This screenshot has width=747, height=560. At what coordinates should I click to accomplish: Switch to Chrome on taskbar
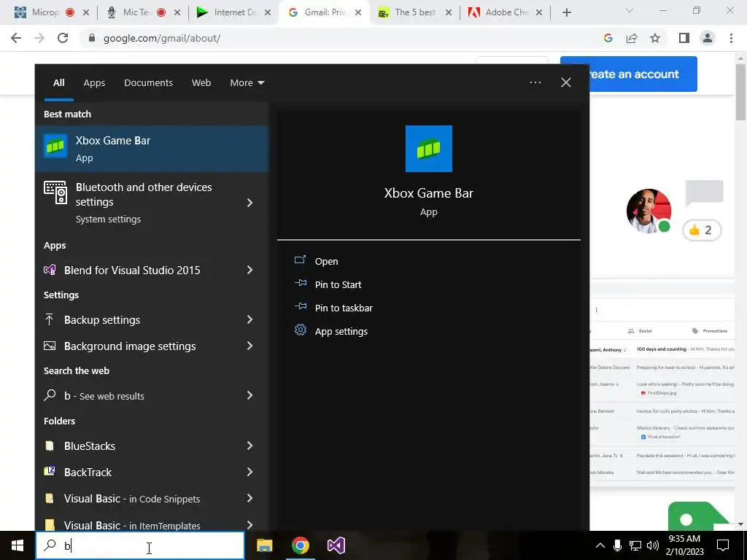click(x=300, y=545)
